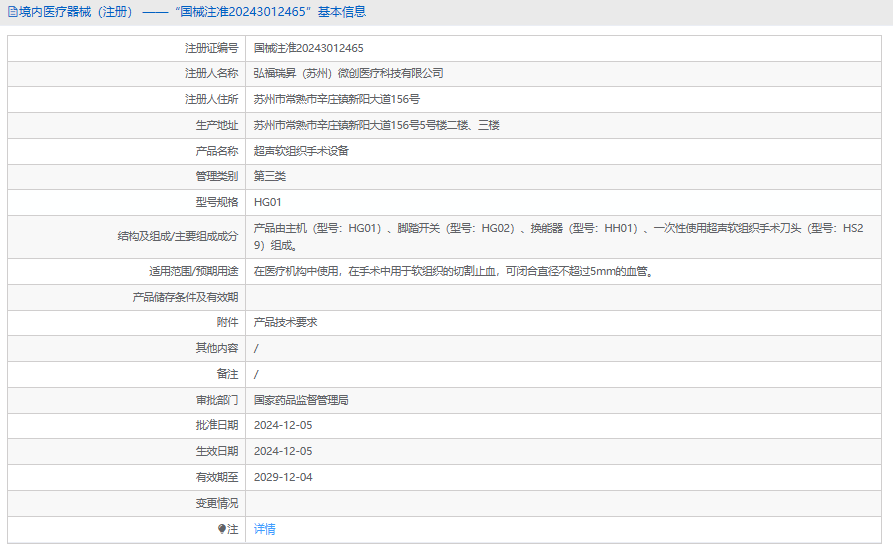Select address 苏州市常熟市辛庄镇新阳大道156号
The image size is (893, 548).
(x=337, y=99)
